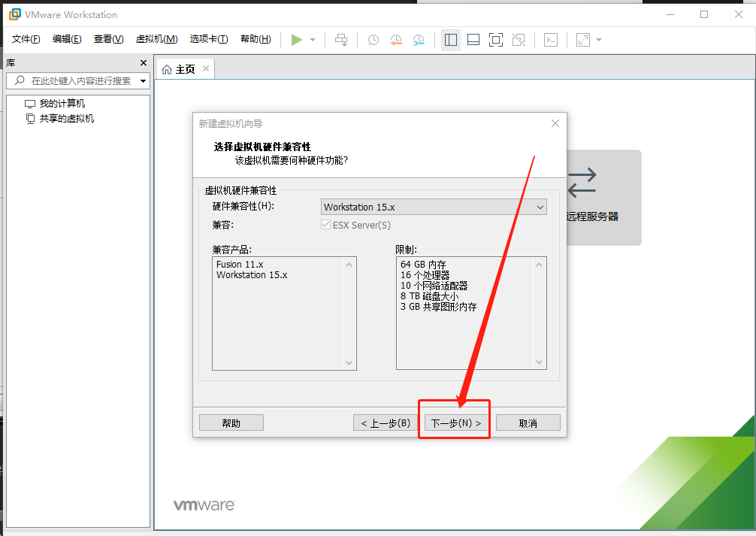Switch to the 主页 tab
The height and width of the screenshot is (536, 756).
click(185, 69)
